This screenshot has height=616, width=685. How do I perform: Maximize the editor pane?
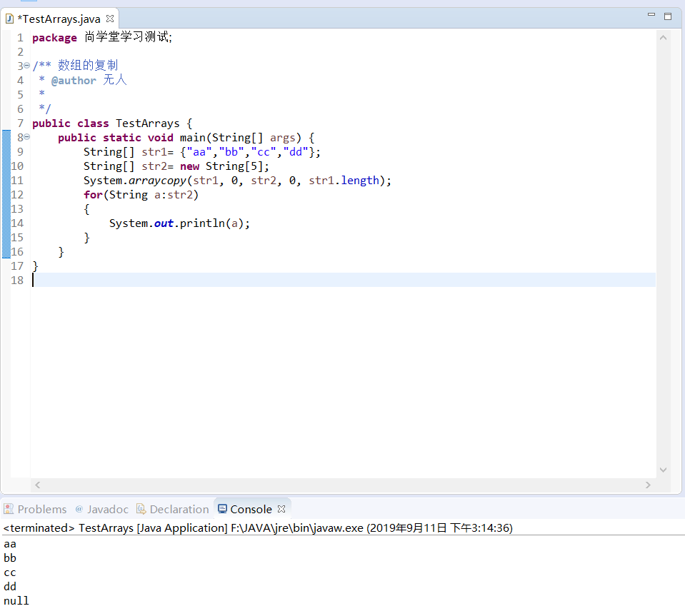click(668, 16)
